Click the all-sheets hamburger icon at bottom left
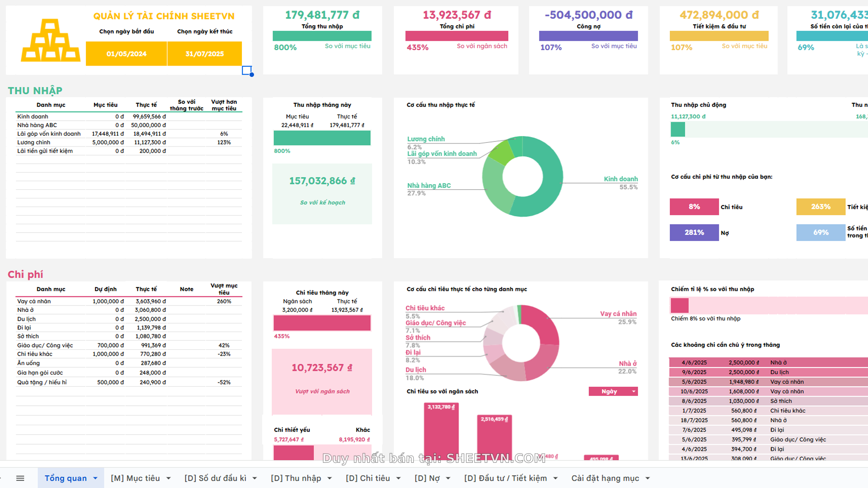The height and width of the screenshot is (488, 868). pos(20,478)
